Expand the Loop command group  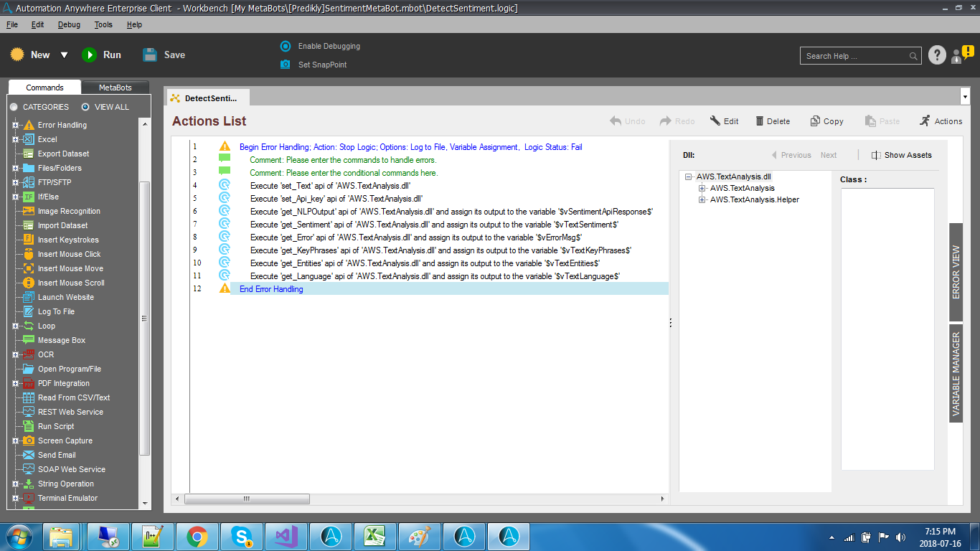coord(15,326)
